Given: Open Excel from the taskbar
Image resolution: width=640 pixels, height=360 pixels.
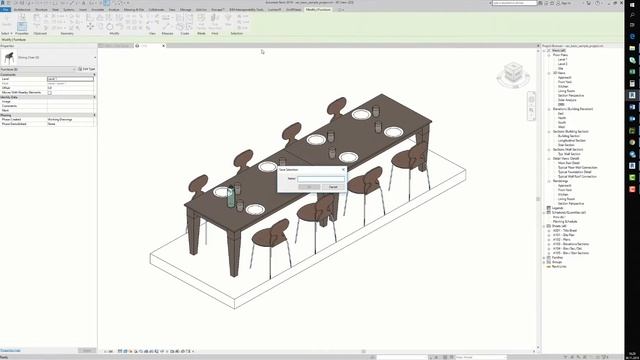Looking at the screenshot, I should coord(632,72).
